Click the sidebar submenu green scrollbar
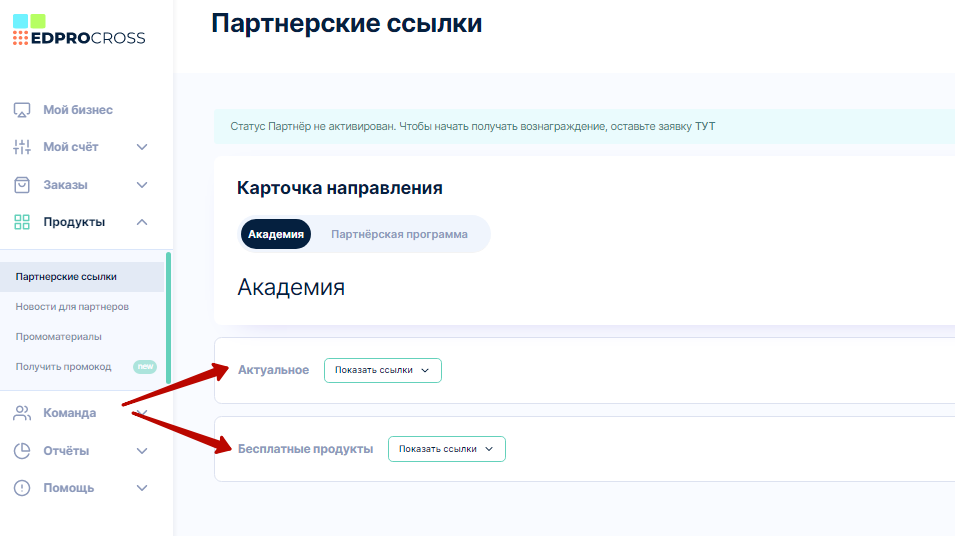 click(168, 319)
